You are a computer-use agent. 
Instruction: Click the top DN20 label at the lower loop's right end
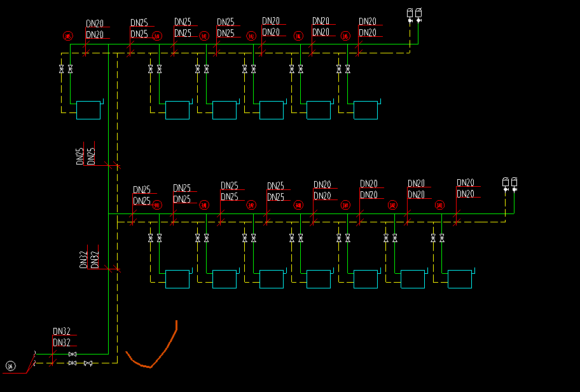tap(466, 182)
